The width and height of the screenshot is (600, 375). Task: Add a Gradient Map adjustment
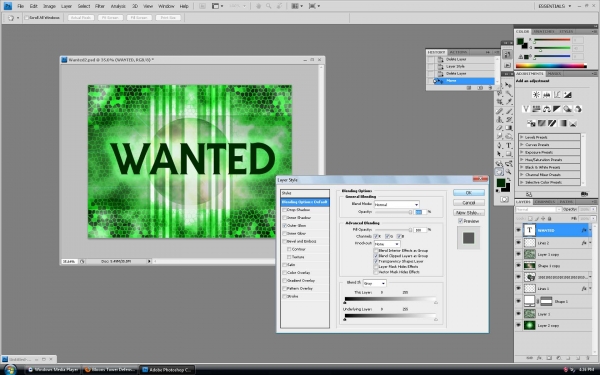tap(562, 123)
